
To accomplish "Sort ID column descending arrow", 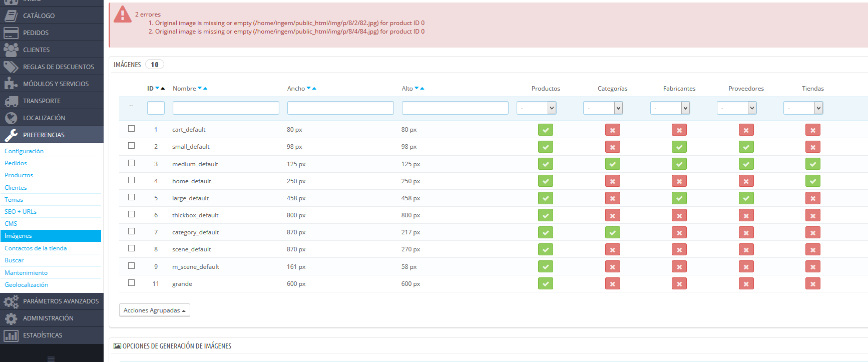I will [x=157, y=88].
